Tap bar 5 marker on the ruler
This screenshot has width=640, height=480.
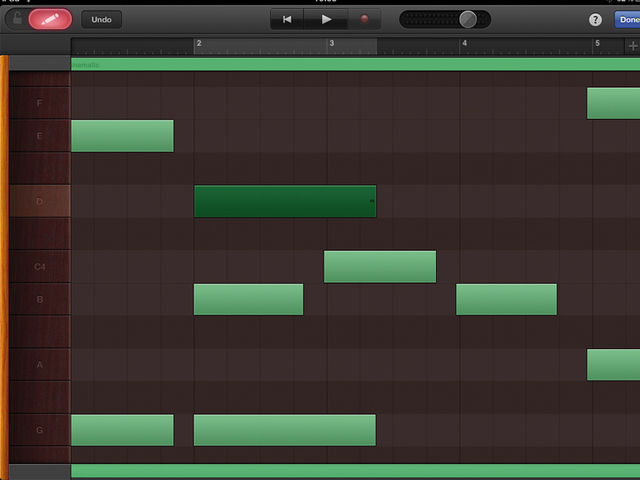point(597,43)
